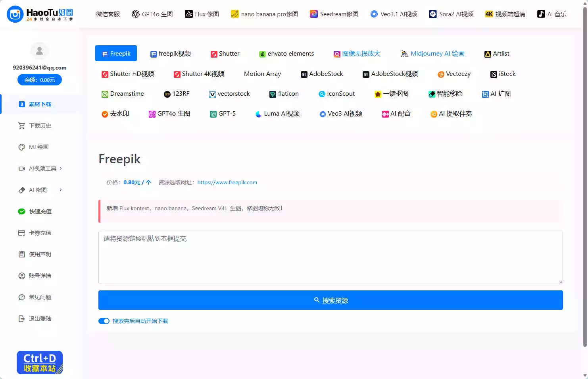Screen dimensions: 588x379
Task: Open 一键抠图 tool icon
Action: [378, 94]
